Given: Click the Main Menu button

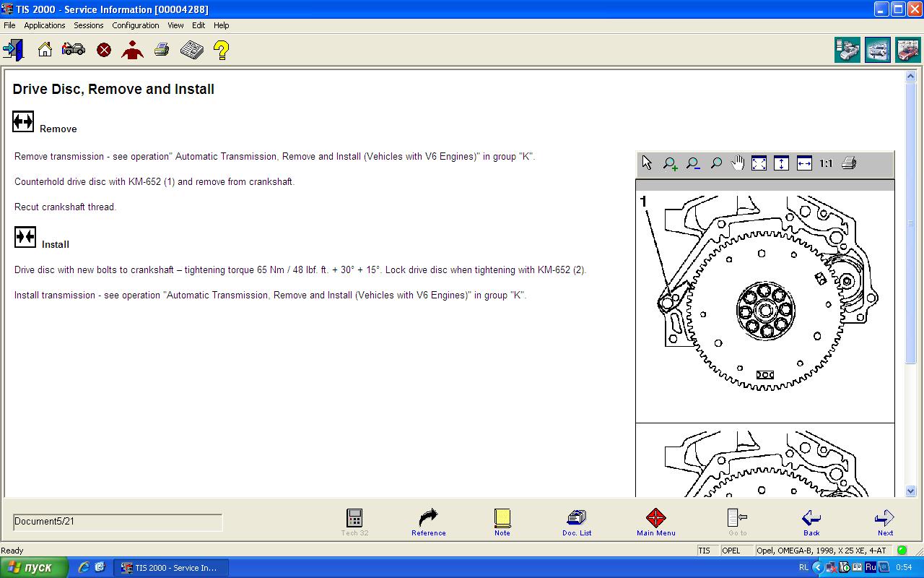Looking at the screenshot, I should (655, 522).
